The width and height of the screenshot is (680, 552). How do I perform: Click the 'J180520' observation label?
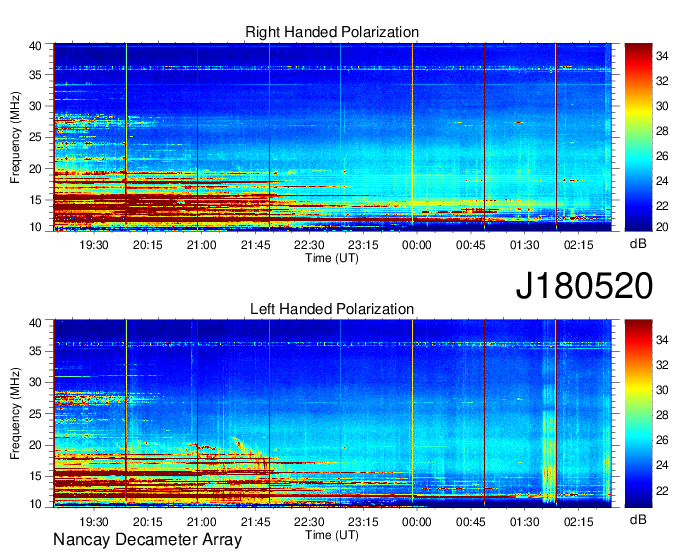(x=584, y=286)
